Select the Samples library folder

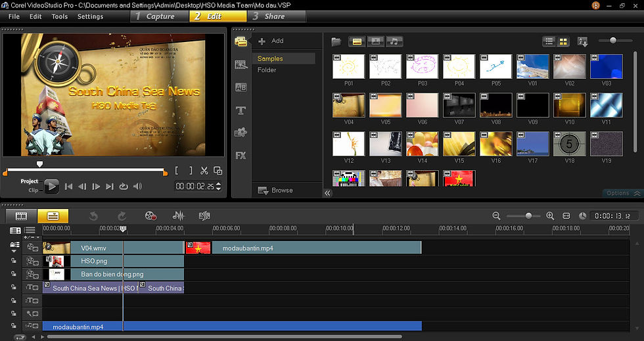point(284,58)
